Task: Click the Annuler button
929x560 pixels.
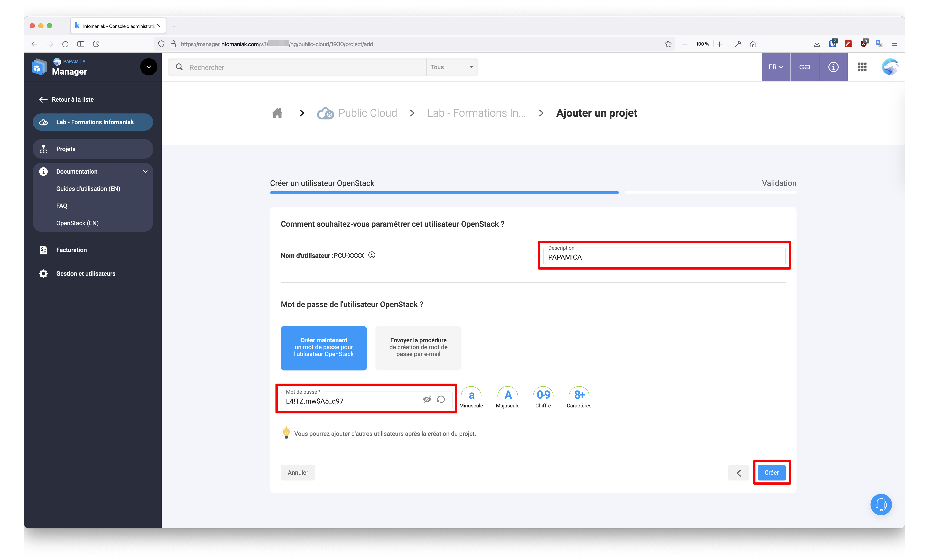Action: coord(297,473)
